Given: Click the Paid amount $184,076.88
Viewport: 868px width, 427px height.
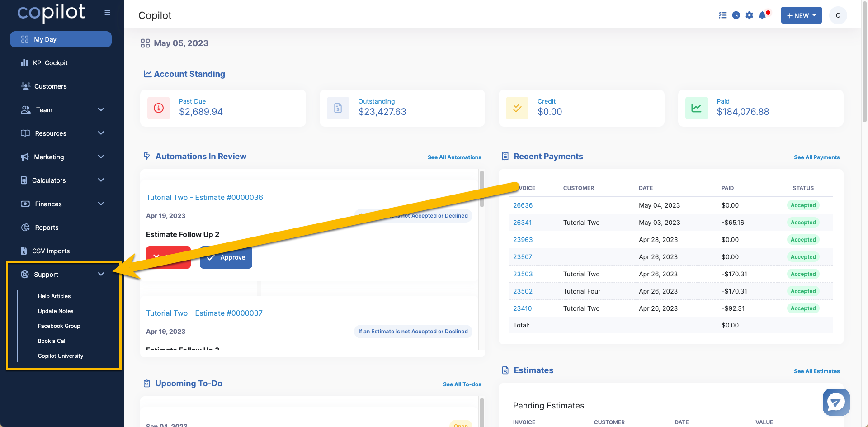Looking at the screenshot, I should pyautogui.click(x=743, y=112).
